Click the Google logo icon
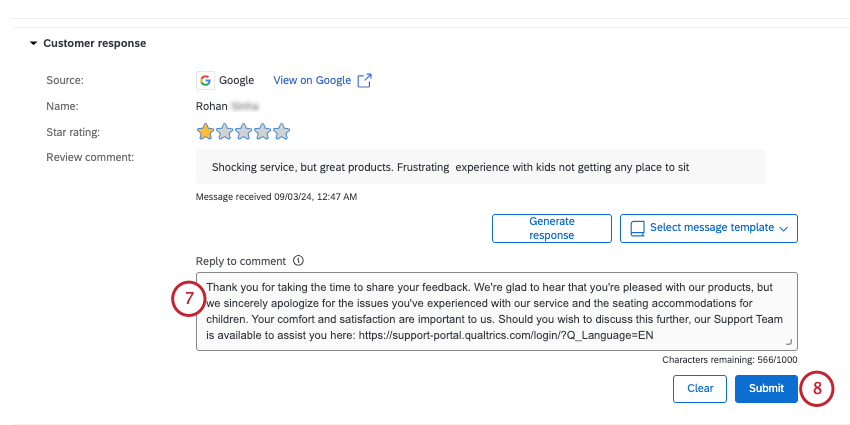The height and width of the screenshot is (425, 850). point(205,80)
